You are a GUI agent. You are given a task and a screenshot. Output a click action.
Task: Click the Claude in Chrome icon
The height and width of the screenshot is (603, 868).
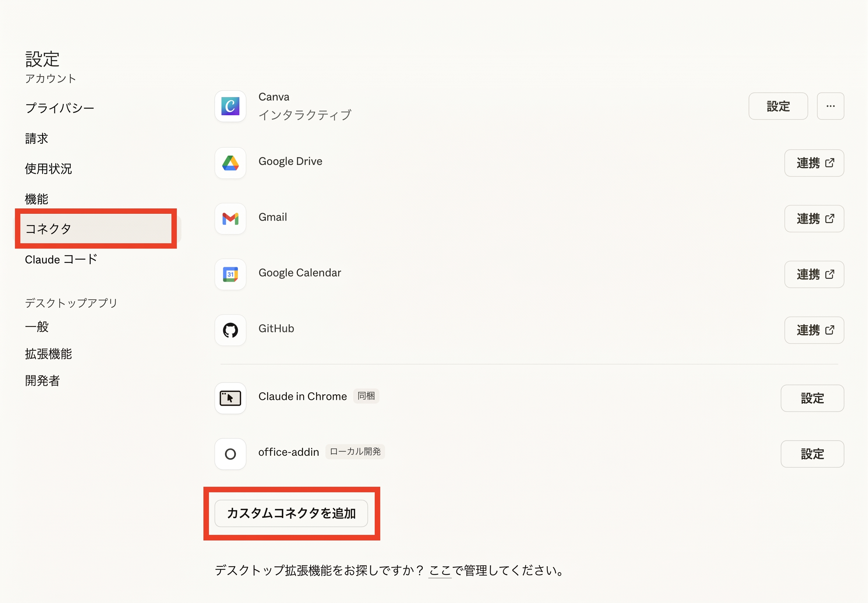[230, 398]
